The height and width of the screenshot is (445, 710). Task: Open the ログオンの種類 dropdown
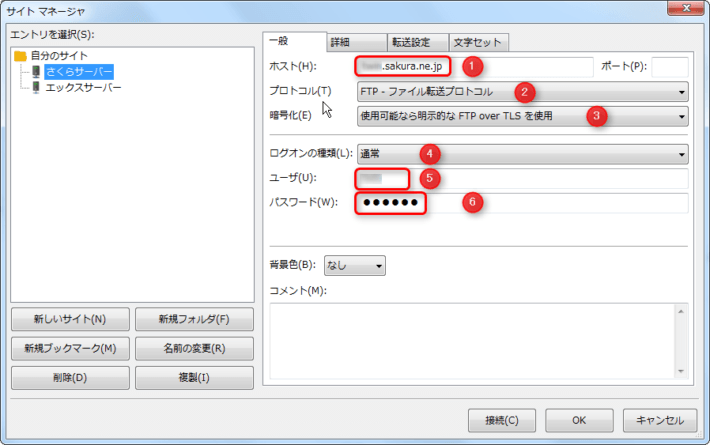(523, 154)
